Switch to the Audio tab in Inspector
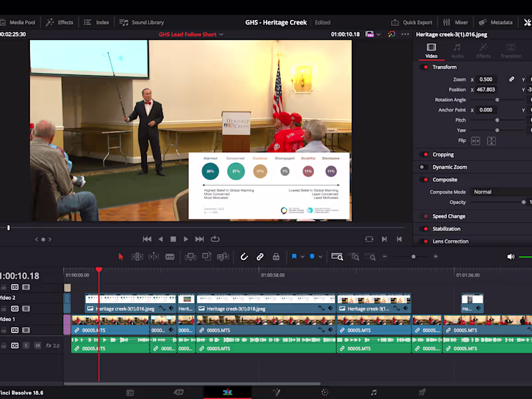 click(458, 51)
